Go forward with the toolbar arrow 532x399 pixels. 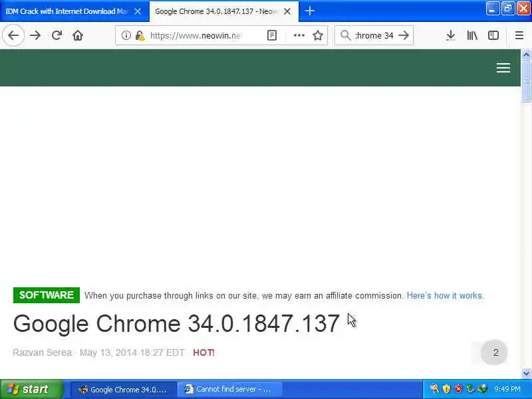35,35
